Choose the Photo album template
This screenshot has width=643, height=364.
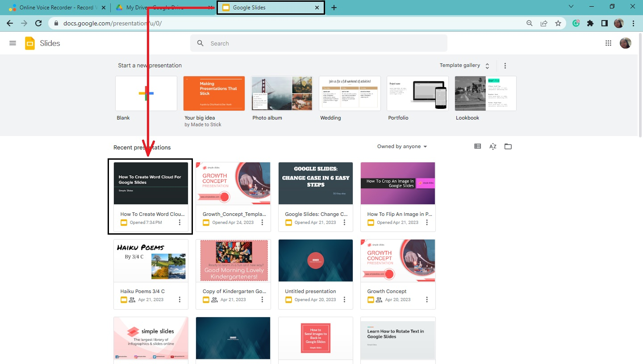282,93
